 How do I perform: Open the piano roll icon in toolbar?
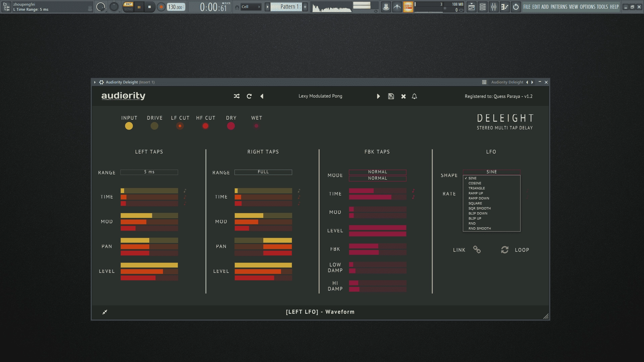(505, 7)
